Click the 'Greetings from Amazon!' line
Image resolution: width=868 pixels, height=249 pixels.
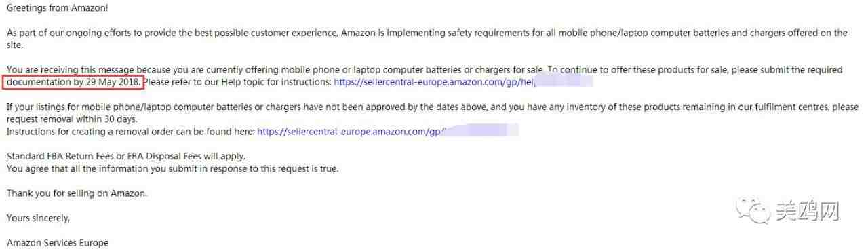58,8
